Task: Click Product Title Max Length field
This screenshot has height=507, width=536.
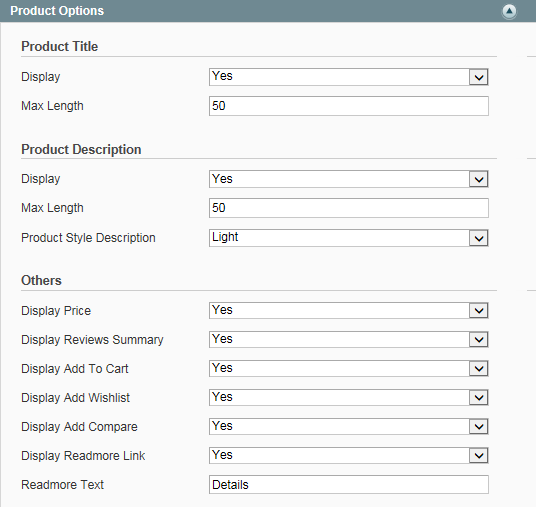Action: 349,106
